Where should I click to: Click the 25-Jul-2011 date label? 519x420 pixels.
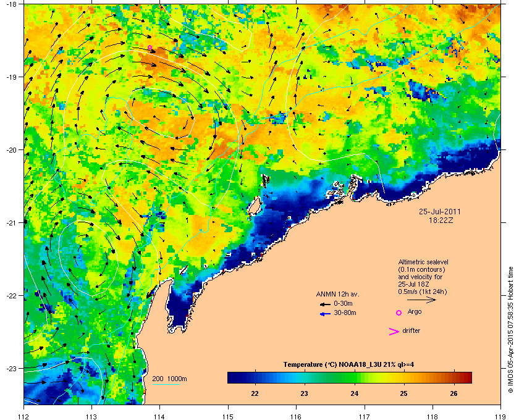click(x=440, y=211)
